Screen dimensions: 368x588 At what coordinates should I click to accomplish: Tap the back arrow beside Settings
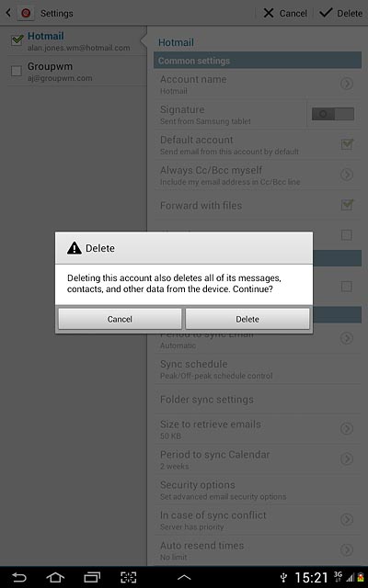coord(8,13)
